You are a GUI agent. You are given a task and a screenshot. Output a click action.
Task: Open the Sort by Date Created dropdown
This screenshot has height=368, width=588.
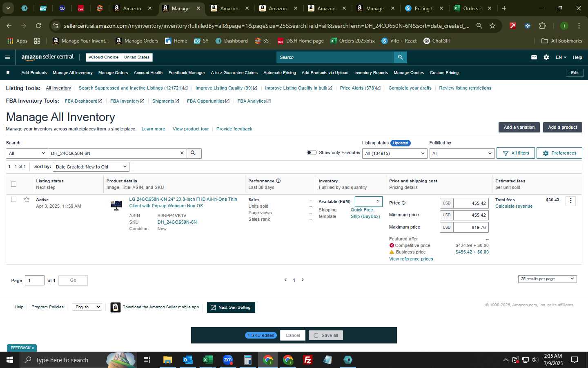tap(91, 167)
